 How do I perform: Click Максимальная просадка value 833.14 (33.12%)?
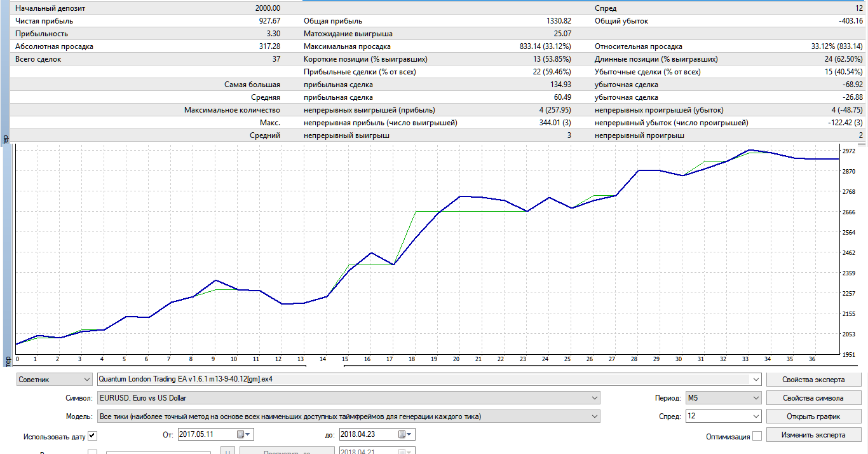545,46
